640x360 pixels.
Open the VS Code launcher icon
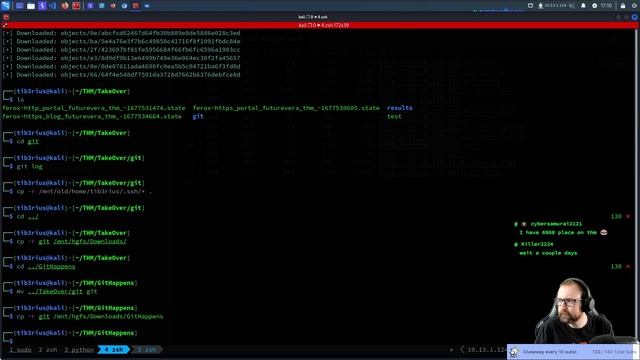point(53,6)
